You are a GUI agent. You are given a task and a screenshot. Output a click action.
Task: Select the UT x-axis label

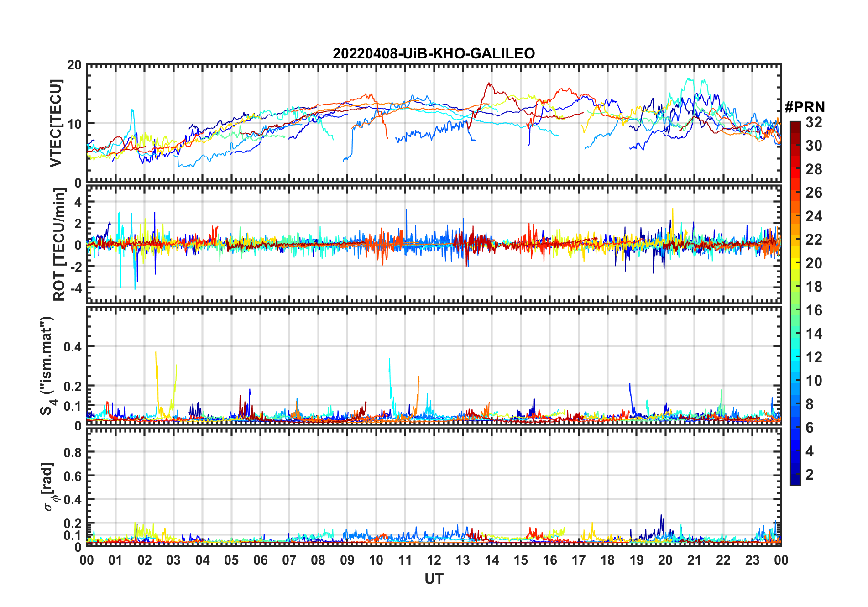(x=434, y=579)
